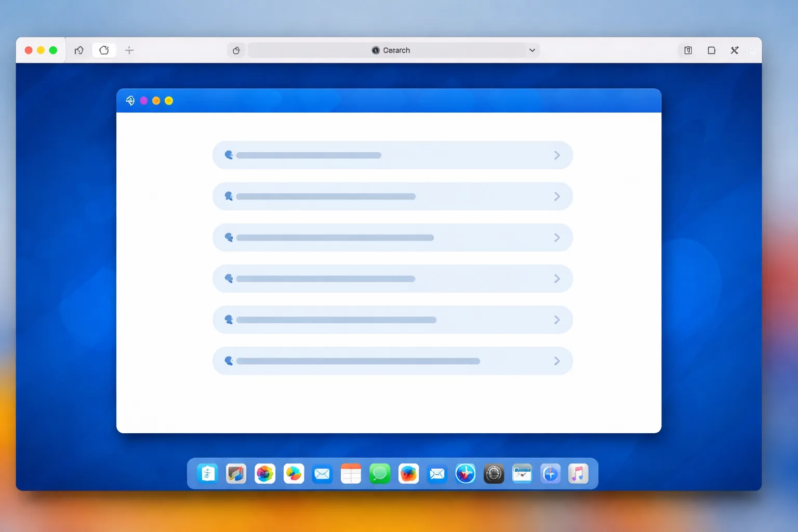Click the reload icon left of address bar
Viewport: 798px width, 532px height.
coord(236,50)
